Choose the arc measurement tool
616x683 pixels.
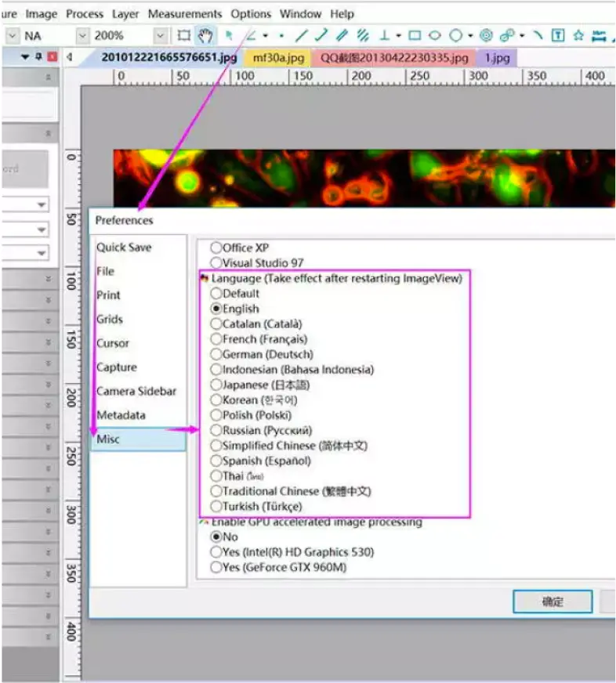[538, 35]
